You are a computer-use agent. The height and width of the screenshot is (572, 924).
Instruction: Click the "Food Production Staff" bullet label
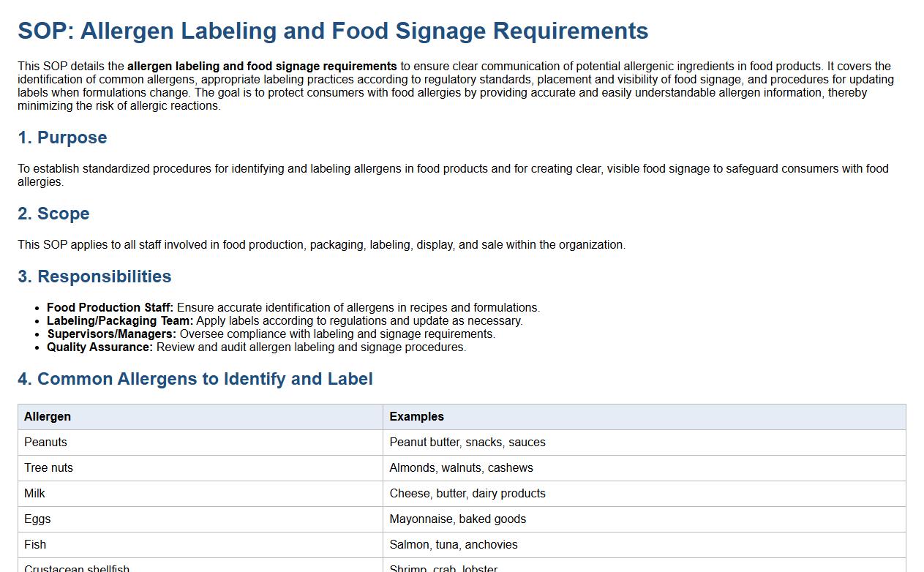click(x=110, y=307)
